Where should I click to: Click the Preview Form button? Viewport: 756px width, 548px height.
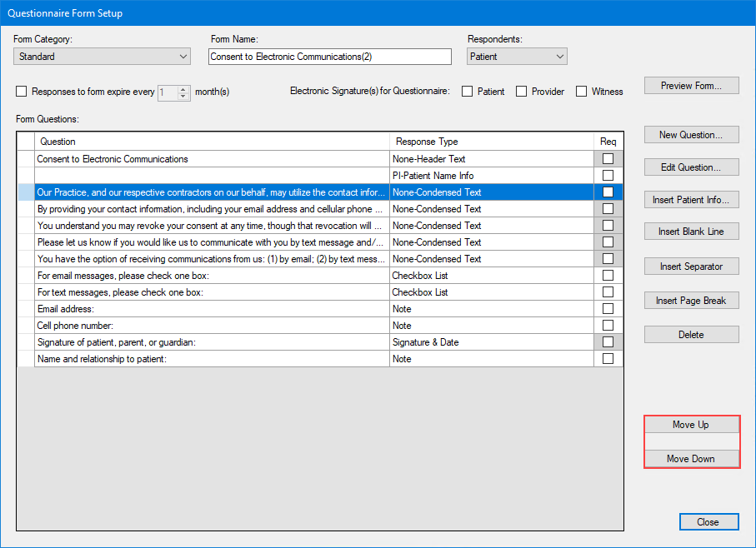(x=691, y=85)
